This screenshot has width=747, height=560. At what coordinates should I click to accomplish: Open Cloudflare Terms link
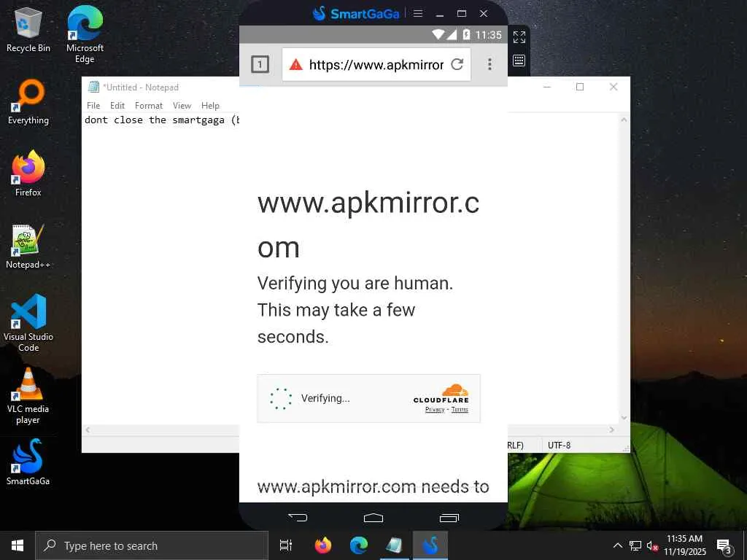pyautogui.click(x=460, y=410)
